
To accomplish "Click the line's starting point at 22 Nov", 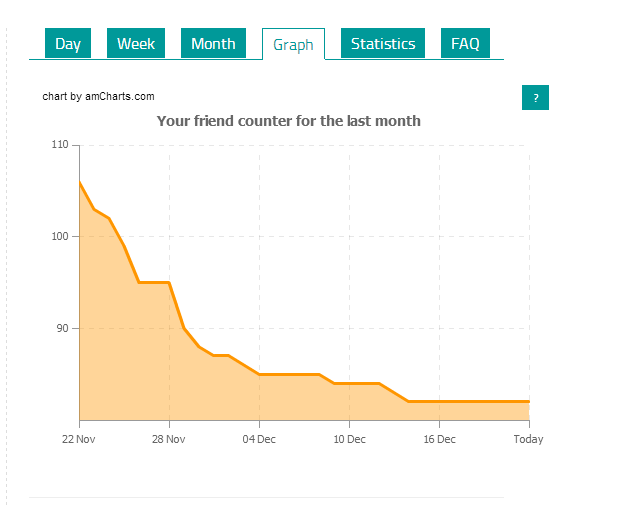I will pos(80,182).
